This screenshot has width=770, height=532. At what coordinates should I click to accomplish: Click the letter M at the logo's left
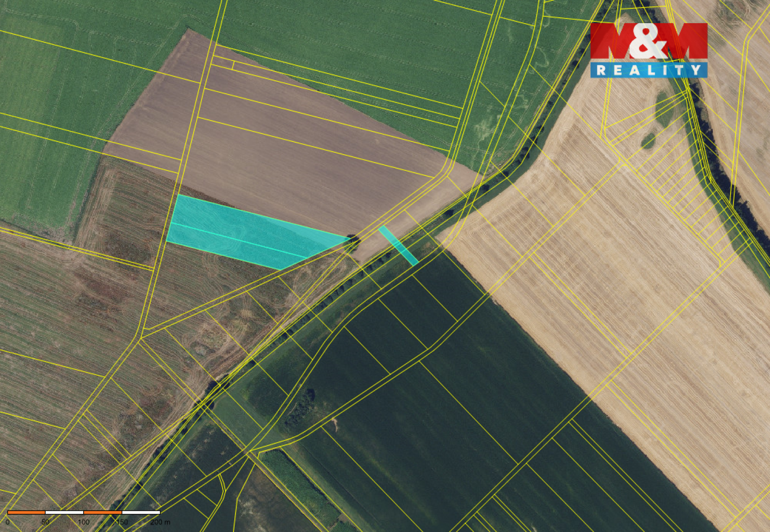[x=611, y=42]
